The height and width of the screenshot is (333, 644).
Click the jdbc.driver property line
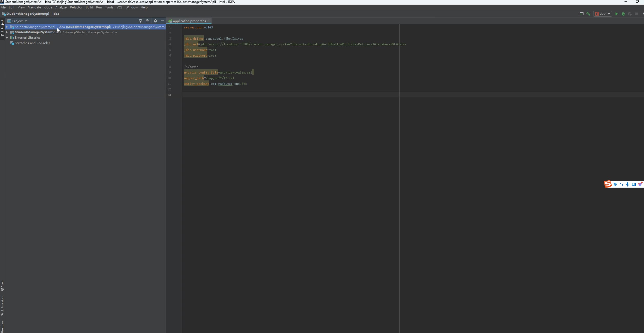213,38
